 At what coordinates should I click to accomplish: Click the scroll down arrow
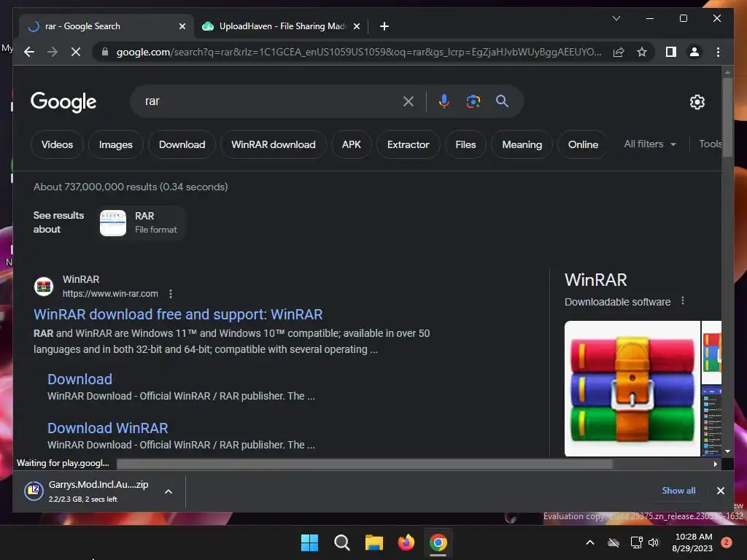[727, 451]
